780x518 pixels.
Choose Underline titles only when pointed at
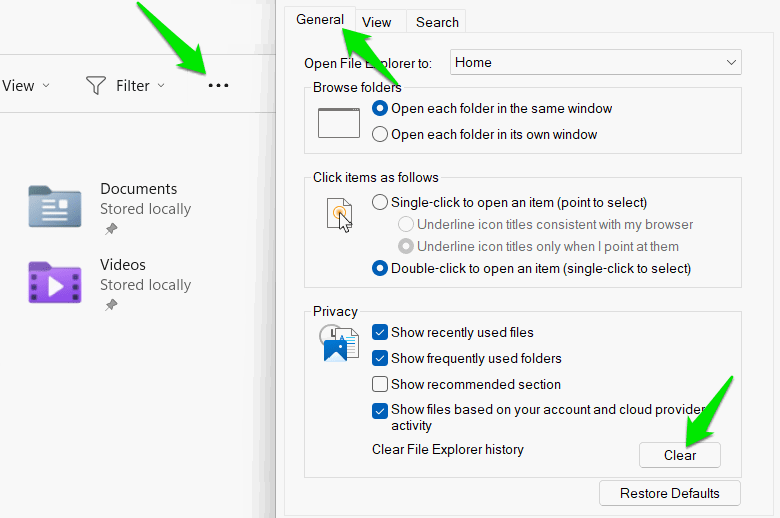tap(405, 246)
